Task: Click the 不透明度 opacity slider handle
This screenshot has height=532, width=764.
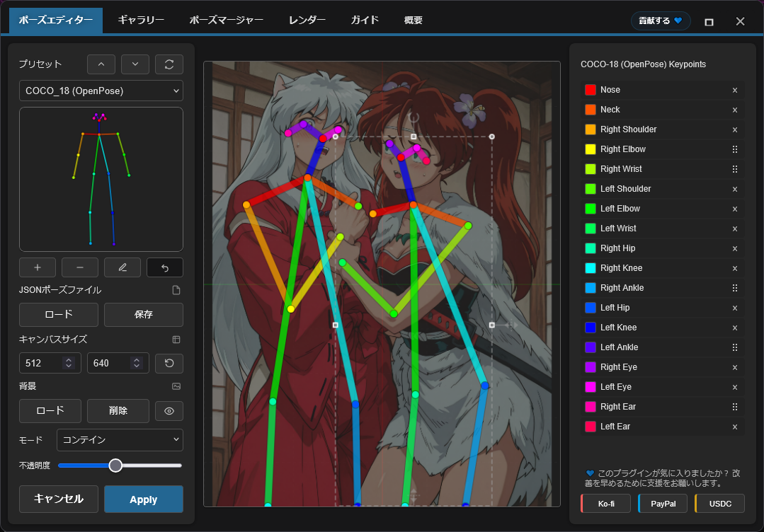Action: (115, 466)
